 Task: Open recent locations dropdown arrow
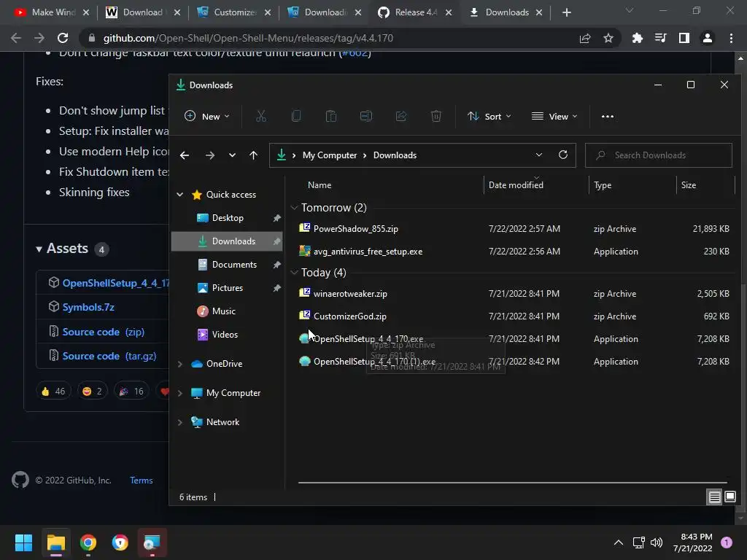pos(232,155)
